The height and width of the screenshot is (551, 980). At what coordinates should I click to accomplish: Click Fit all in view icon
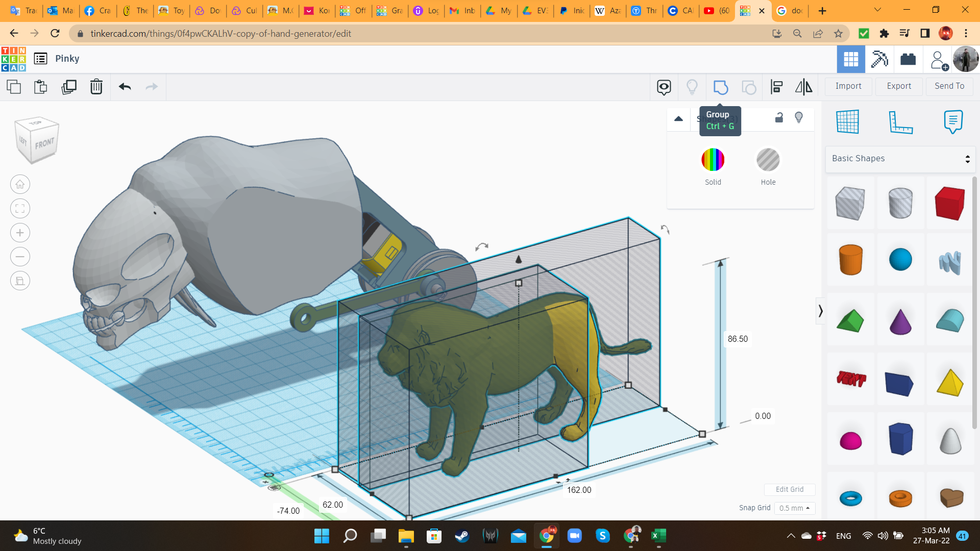point(20,209)
